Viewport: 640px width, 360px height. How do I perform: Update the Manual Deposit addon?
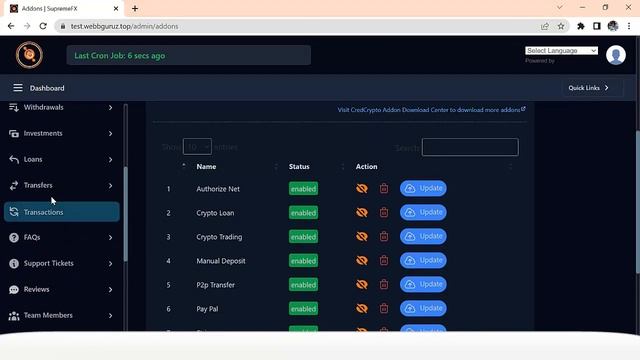[x=423, y=260]
